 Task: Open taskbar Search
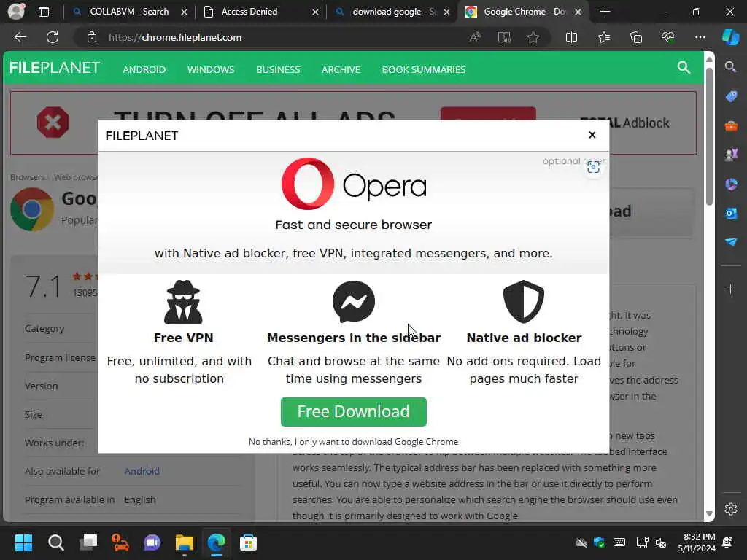55,542
